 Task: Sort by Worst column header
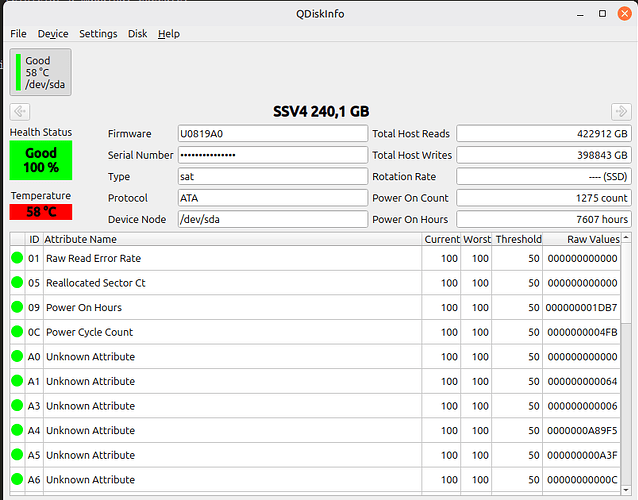pos(476,239)
